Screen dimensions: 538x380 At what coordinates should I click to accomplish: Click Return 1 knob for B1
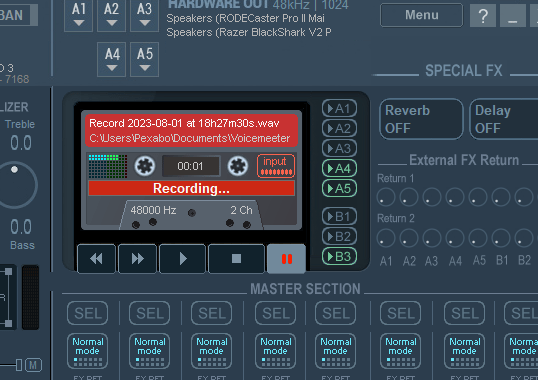(501, 198)
